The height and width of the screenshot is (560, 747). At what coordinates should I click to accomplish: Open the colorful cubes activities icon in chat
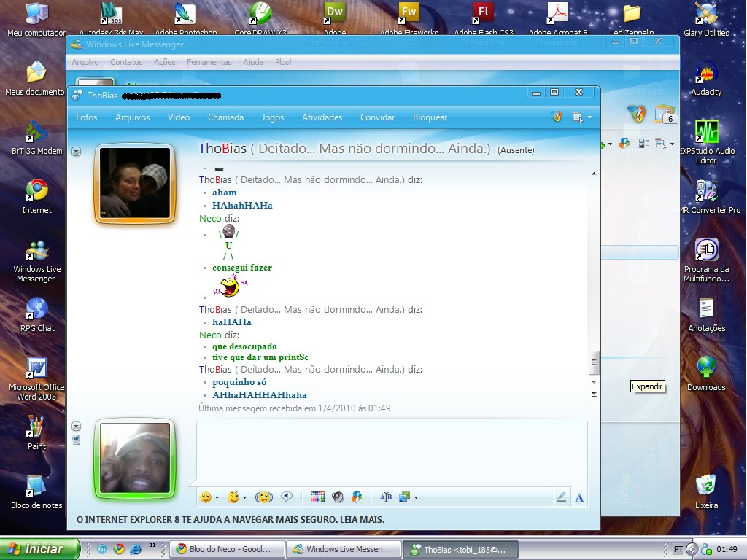[356, 497]
